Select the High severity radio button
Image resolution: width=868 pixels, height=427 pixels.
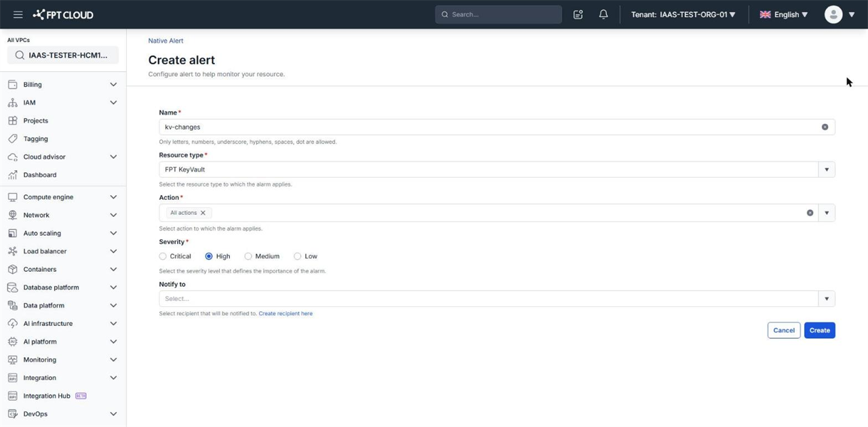pos(209,256)
